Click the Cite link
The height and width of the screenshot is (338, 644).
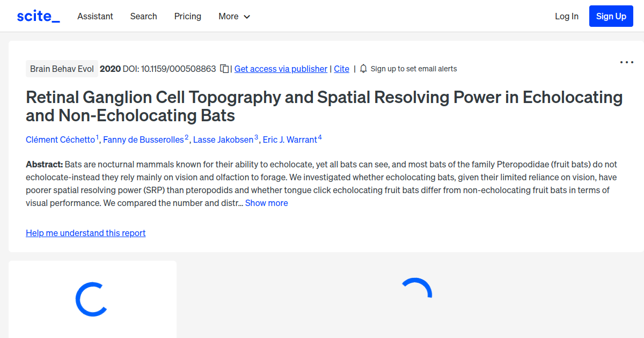pyautogui.click(x=341, y=69)
